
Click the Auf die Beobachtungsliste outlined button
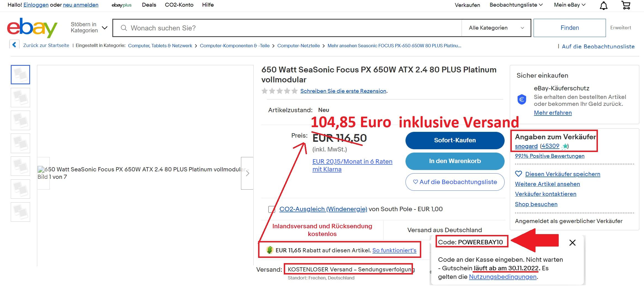455,182
